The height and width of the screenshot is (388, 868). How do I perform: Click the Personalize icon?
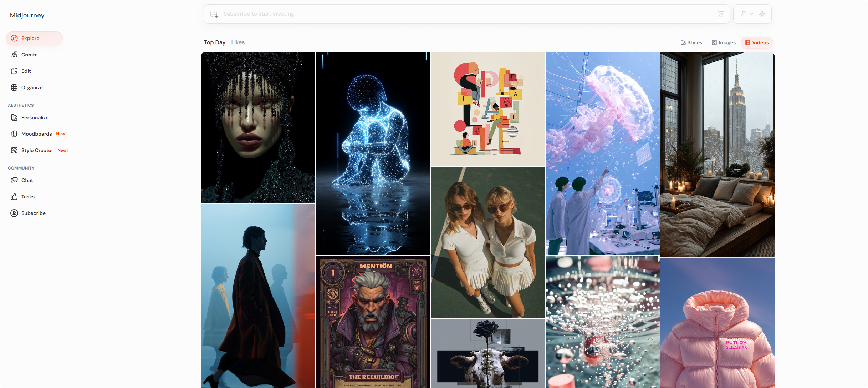coord(14,117)
